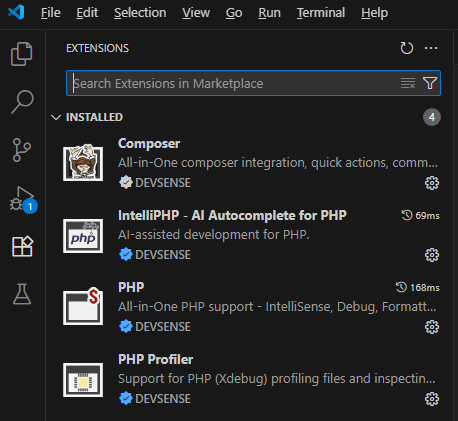Click DEVSENSE publisher name under PHP Profiler
The image size is (458, 421).
pyautogui.click(x=163, y=399)
